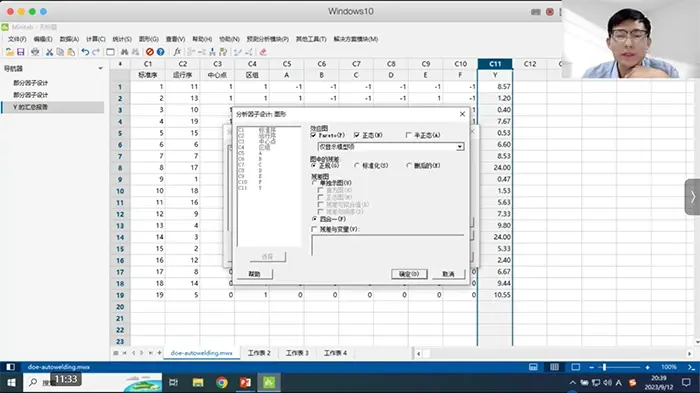This screenshot has width=700, height=393.
Task: Click the horizontal worksheet scrollbar
Action: pos(554,353)
